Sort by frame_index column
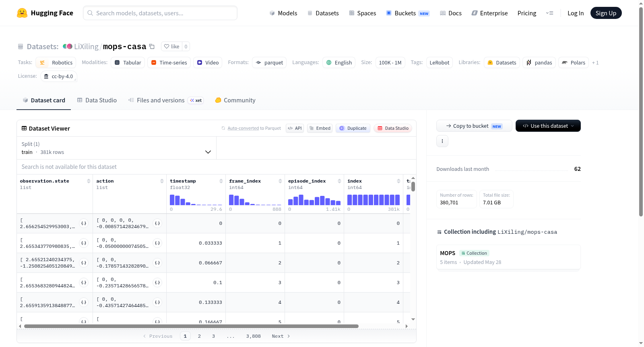The width and height of the screenshot is (644, 347). tap(280, 181)
